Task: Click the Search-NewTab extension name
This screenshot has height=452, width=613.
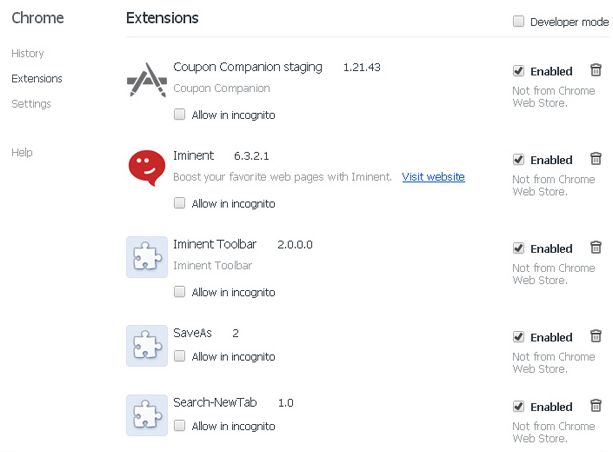Action: click(x=215, y=402)
